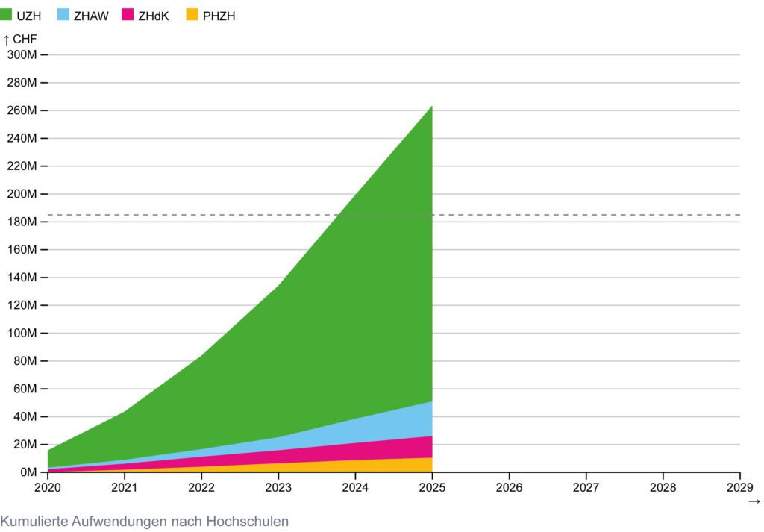
Task: Select the ZHdK legend label text
Action: pyautogui.click(x=153, y=16)
